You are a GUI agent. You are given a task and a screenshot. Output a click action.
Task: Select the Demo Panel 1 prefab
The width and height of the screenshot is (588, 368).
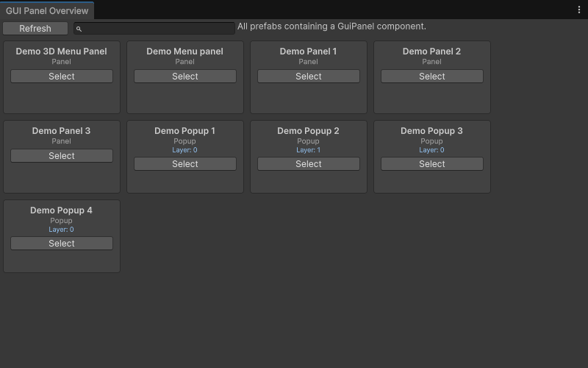click(x=308, y=77)
